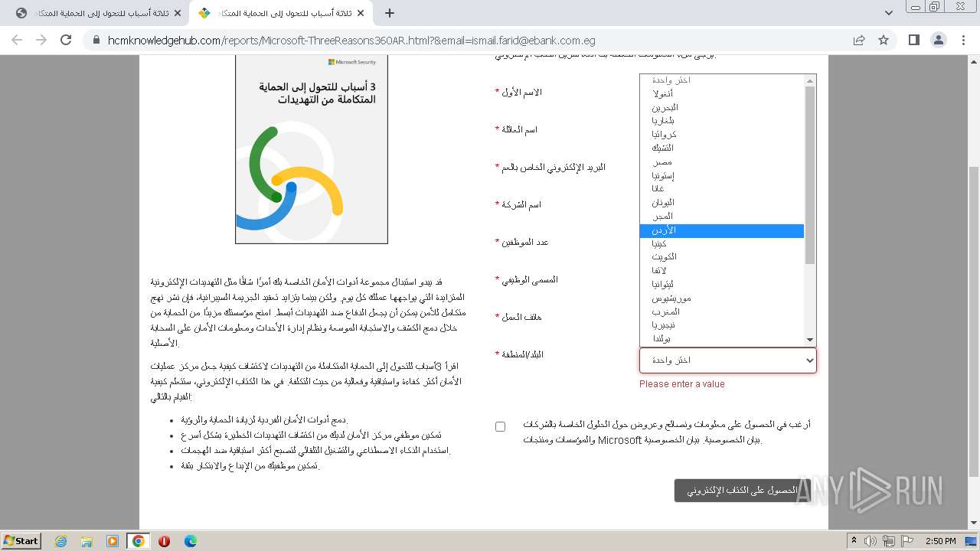Select إستونيا from the country list

tap(722, 175)
